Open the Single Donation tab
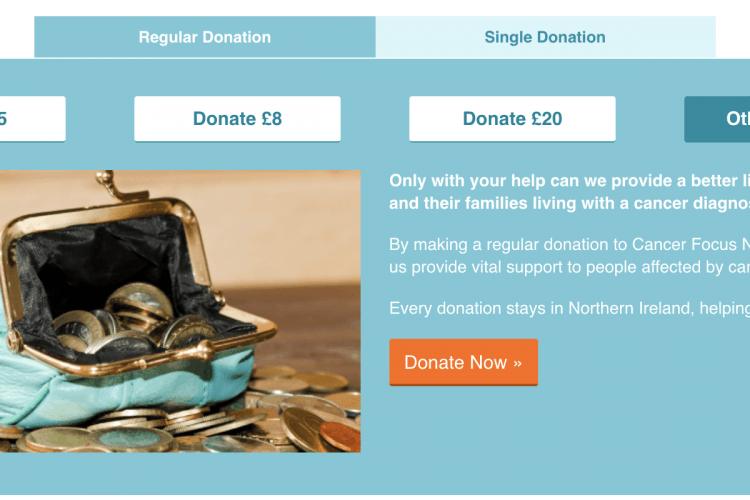 (x=545, y=37)
